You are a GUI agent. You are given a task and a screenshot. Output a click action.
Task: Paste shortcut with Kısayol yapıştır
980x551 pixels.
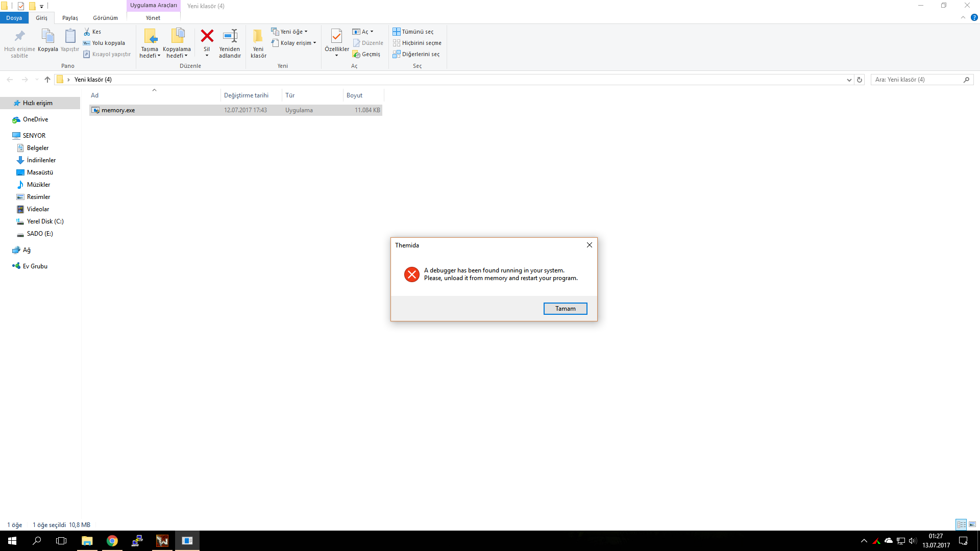[107, 54]
